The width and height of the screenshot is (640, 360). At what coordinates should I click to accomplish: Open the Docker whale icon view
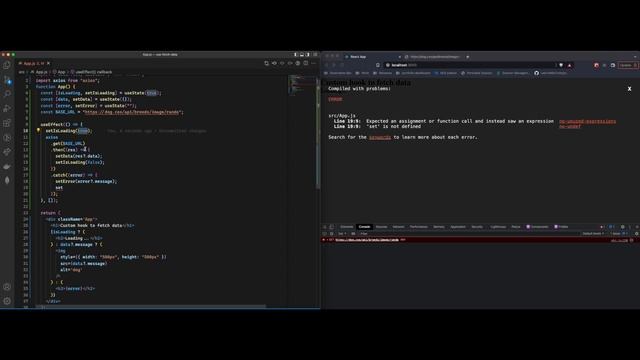point(7,166)
